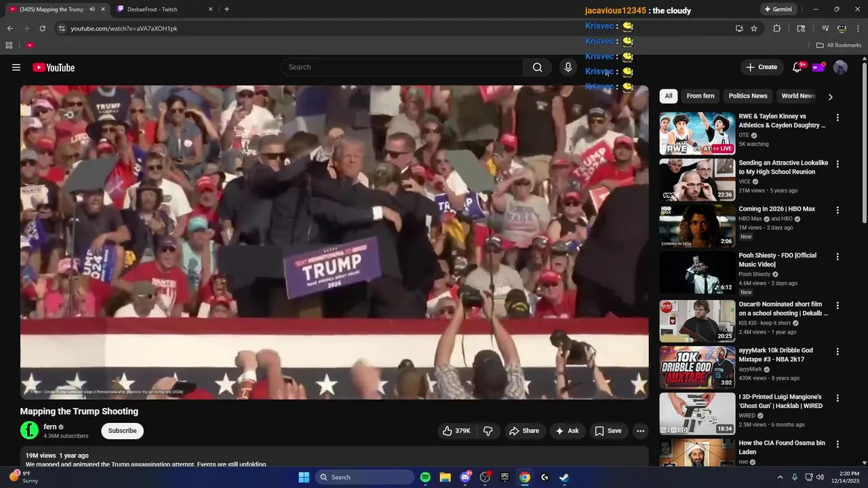The height and width of the screenshot is (488, 868).
Task: Open Discord from the taskbar
Action: 465,477
